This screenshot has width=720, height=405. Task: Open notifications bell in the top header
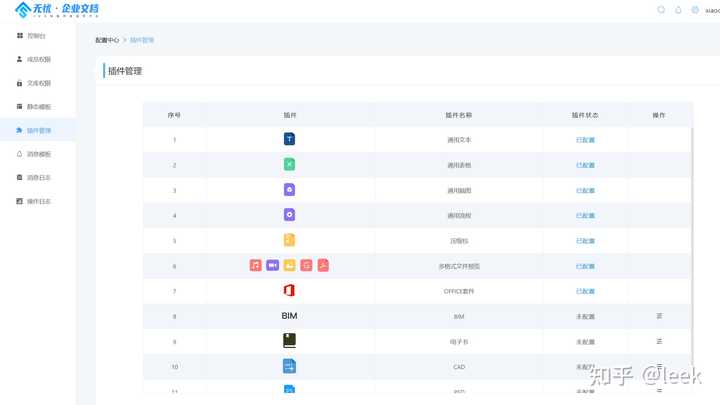678,10
